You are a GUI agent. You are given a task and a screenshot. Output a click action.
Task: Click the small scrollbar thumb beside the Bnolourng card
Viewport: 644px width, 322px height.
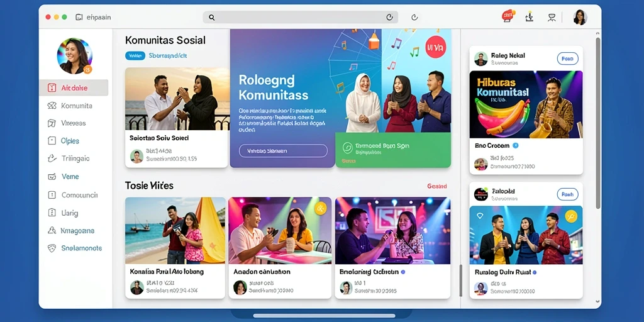click(460, 280)
